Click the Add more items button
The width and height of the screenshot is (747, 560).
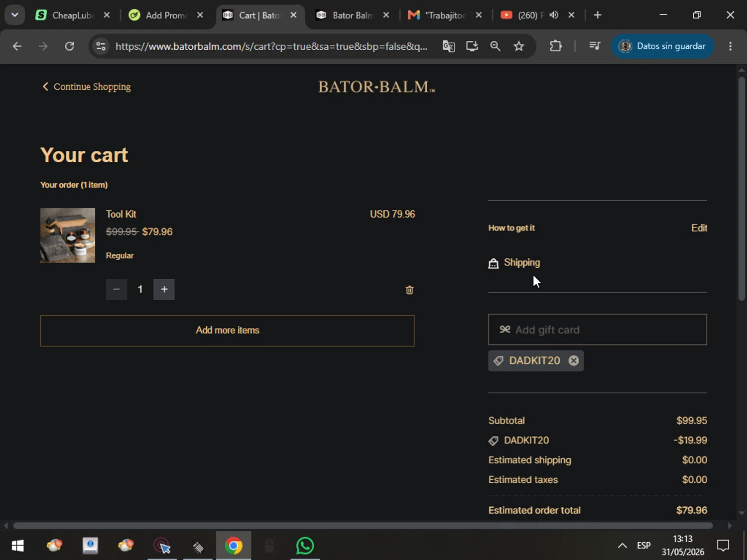pyautogui.click(x=227, y=331)
